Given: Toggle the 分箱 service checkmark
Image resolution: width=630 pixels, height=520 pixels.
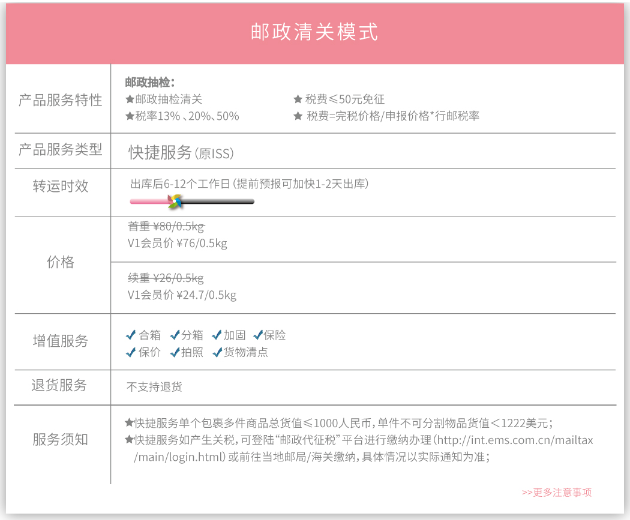Looking at the screenshot, I should tap(174, 335).
